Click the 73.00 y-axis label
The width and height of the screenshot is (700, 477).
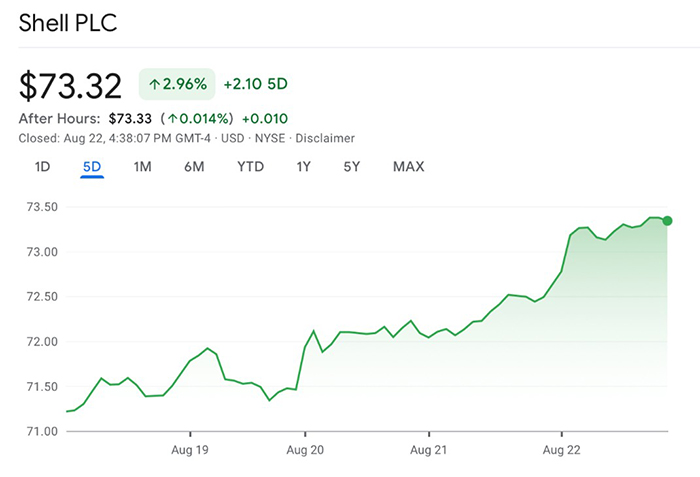tap(42, 252)
